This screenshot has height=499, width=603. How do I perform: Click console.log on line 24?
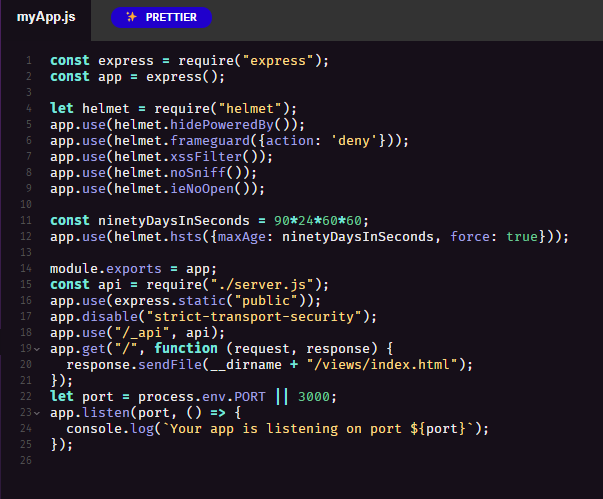click(110, 429)
